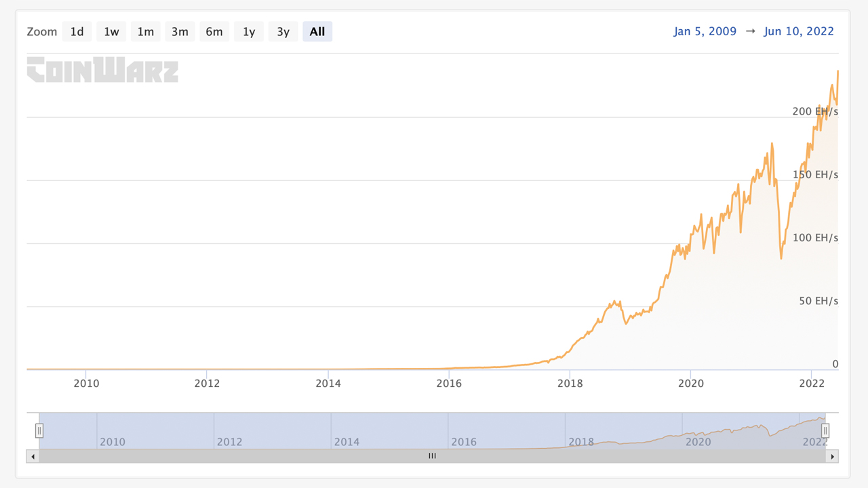Click the 2020 label in the navigator strip
The height and width of the screenshot is (488, 868).
(698, 442)
